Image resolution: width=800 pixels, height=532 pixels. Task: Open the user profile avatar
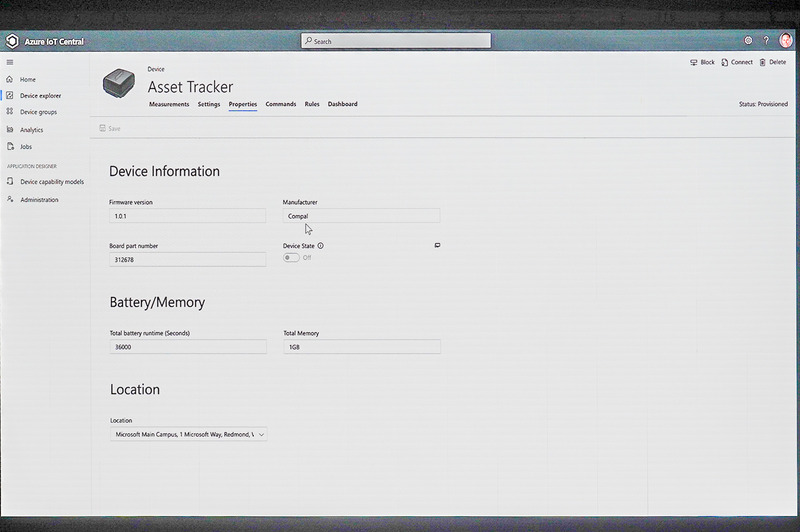coord(786,40)
